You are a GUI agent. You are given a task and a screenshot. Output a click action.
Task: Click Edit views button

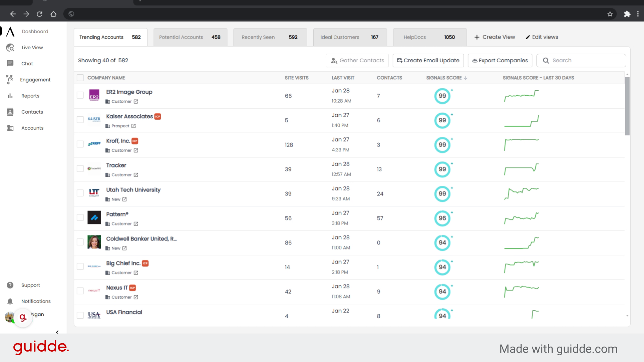point(542,37)
